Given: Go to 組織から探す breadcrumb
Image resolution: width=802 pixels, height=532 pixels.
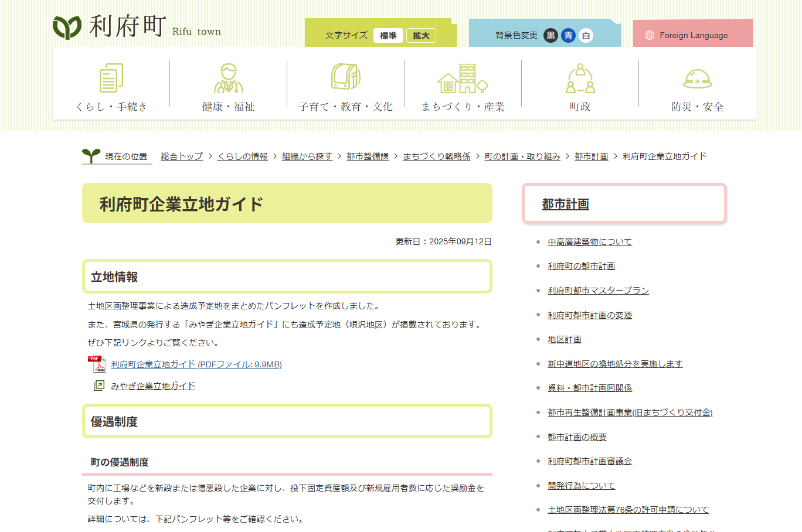Looking at the screenshot, I should (x=307, y=156).
